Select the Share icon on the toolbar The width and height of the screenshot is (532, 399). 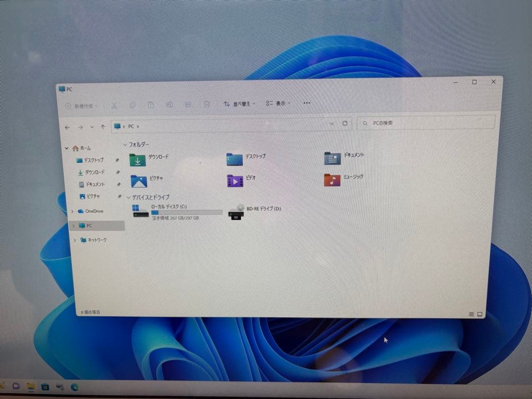[188, 104]
